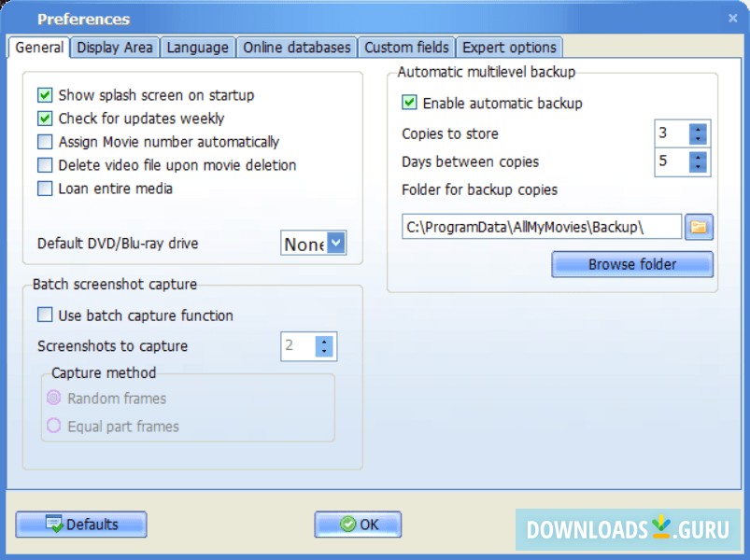The image size is (750, 560).
Task: Select the Random frames option
Action: click(x=55, y=399)
